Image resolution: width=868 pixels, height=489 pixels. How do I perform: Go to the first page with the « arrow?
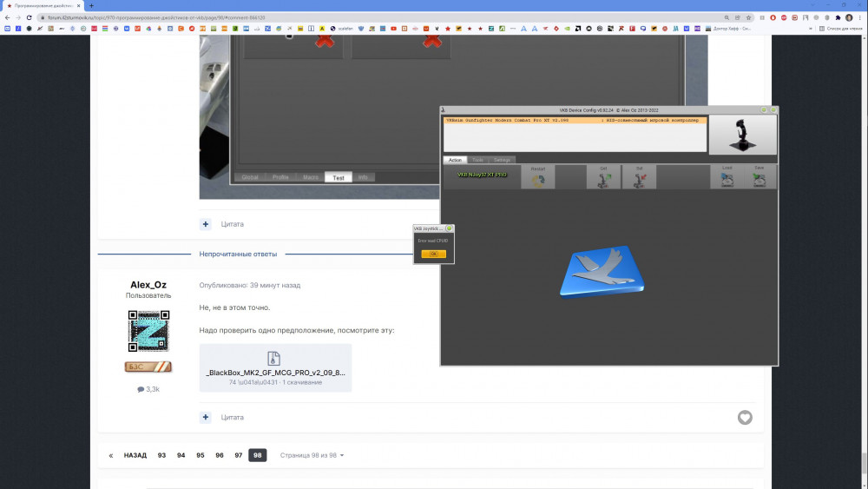[111, 455]
